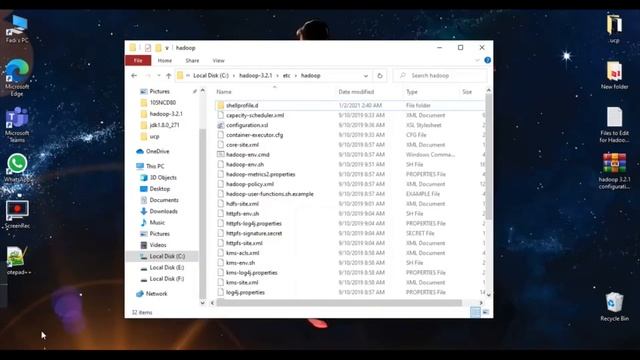Image resolution: width=640 pixels, height=360 pixels.
Task: Select the configuration.xsl file
Action: 247,125
